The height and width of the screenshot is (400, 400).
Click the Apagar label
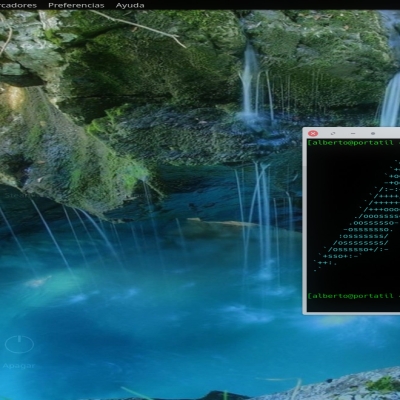click(x=19, y=366)
